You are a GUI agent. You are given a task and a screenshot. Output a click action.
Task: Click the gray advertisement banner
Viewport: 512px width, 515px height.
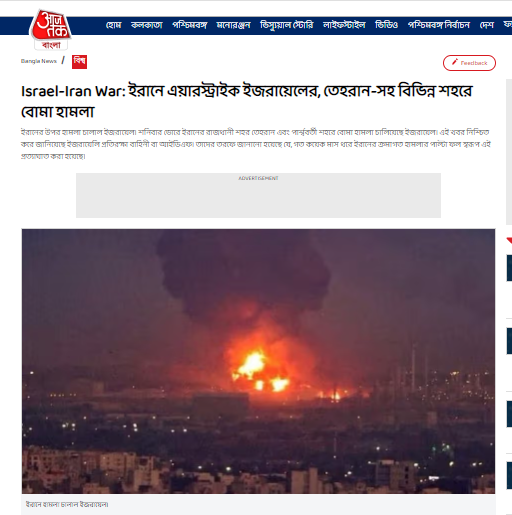coord(258,195)
